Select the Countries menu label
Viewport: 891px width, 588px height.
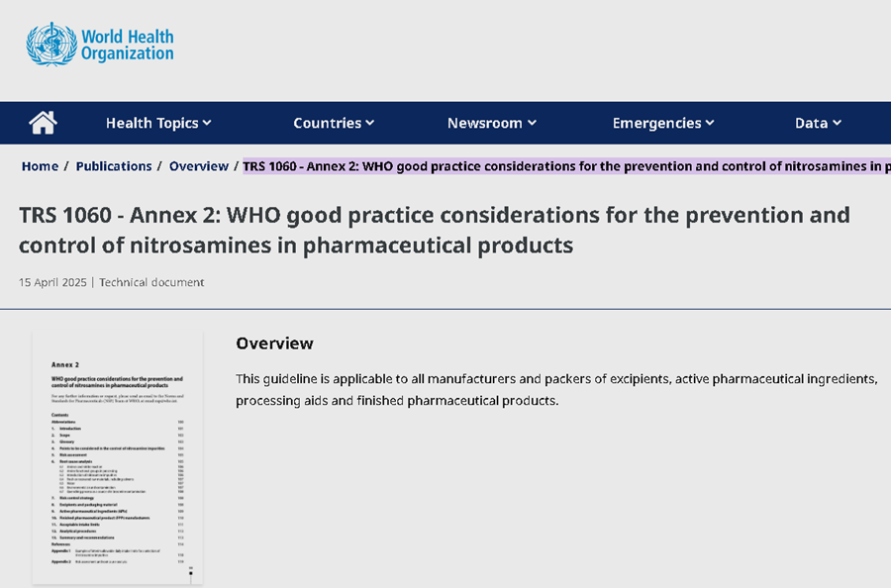[327, 123]
